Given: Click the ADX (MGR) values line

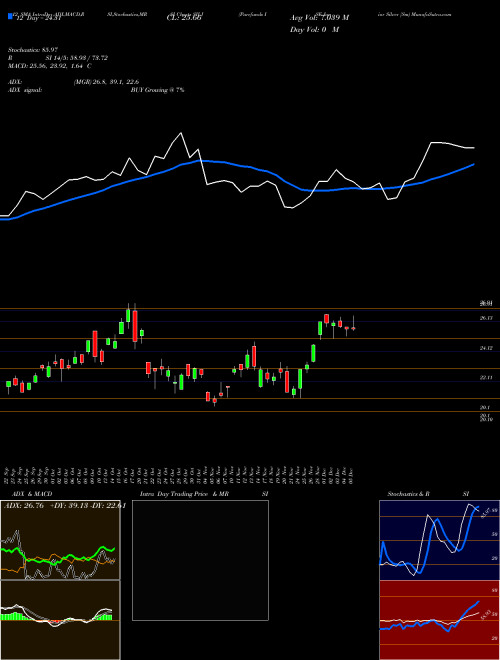Looking at the screenshot, I should pyautogui.click(x=74, y=82).
